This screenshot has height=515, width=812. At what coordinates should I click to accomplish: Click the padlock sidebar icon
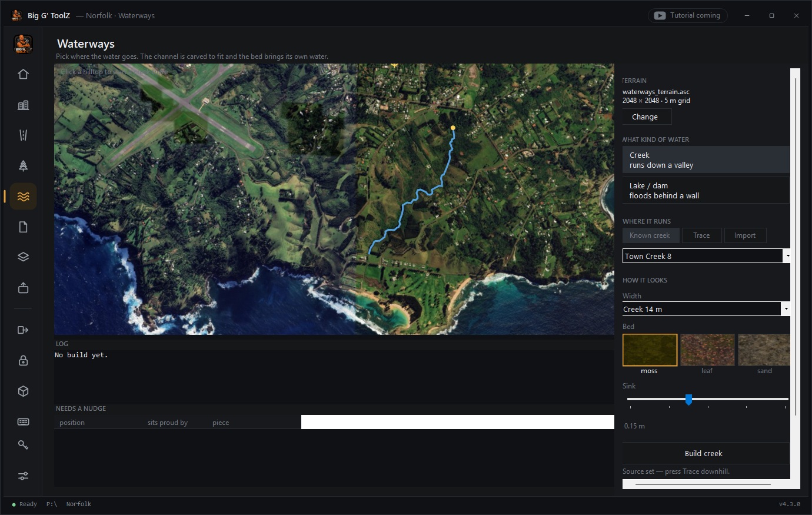(23, 360)
